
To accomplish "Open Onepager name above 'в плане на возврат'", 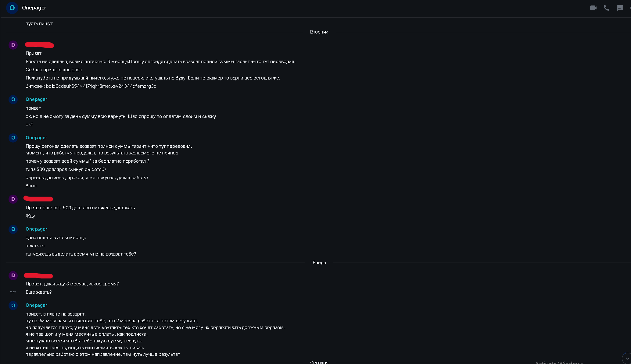I will (36, 305).
